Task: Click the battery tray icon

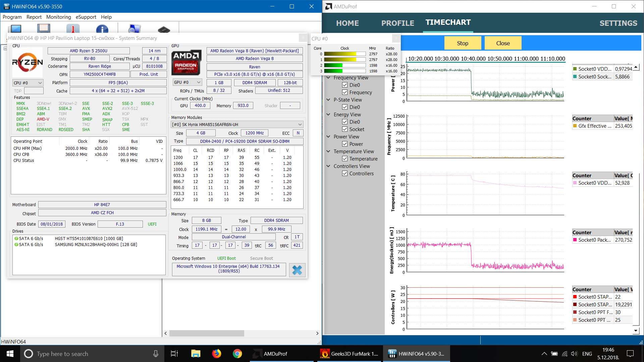Action: (554, 354)
